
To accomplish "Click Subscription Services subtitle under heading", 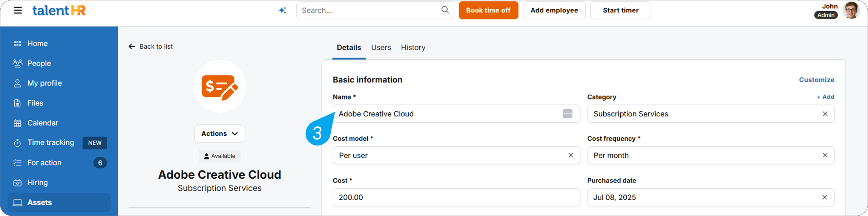I will 219,188.
